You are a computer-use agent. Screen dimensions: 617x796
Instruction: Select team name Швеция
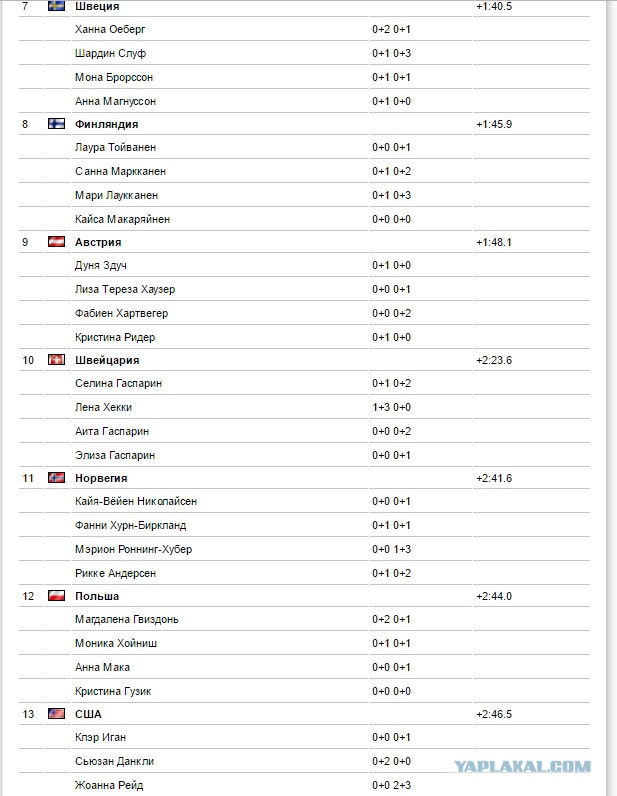click(97, 7)
